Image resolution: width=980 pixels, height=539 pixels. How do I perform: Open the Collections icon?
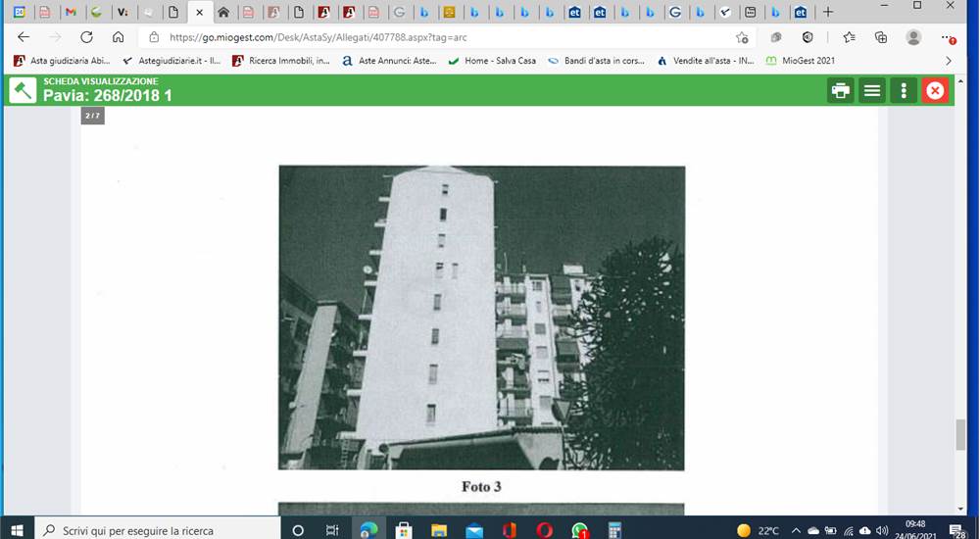(881, 37)
